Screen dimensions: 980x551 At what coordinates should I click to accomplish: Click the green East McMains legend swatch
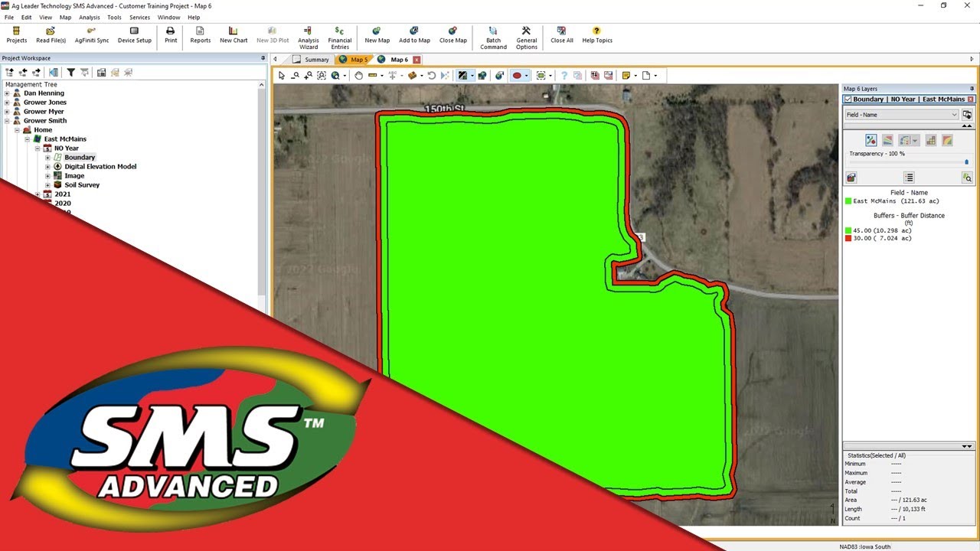pyautogui.click(x=848, y=201)
